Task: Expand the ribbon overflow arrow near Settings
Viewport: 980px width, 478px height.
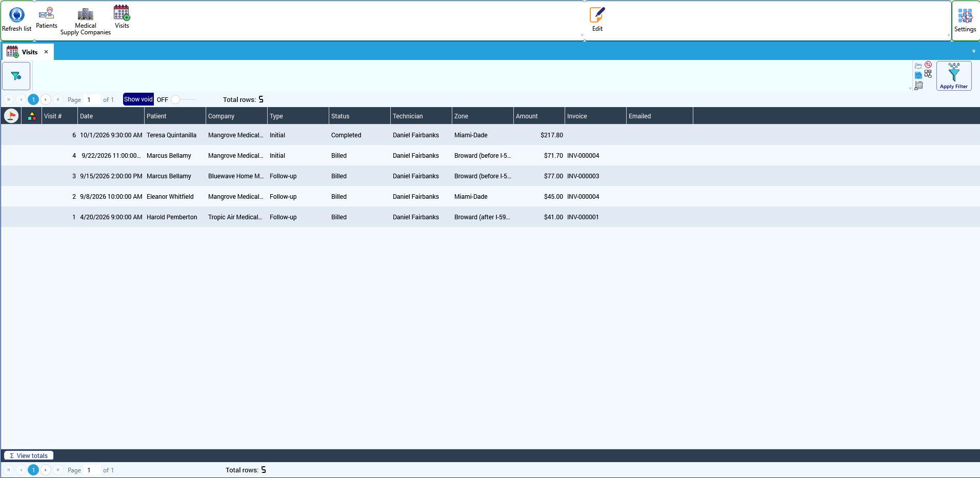Action: (x=949, y=35)
